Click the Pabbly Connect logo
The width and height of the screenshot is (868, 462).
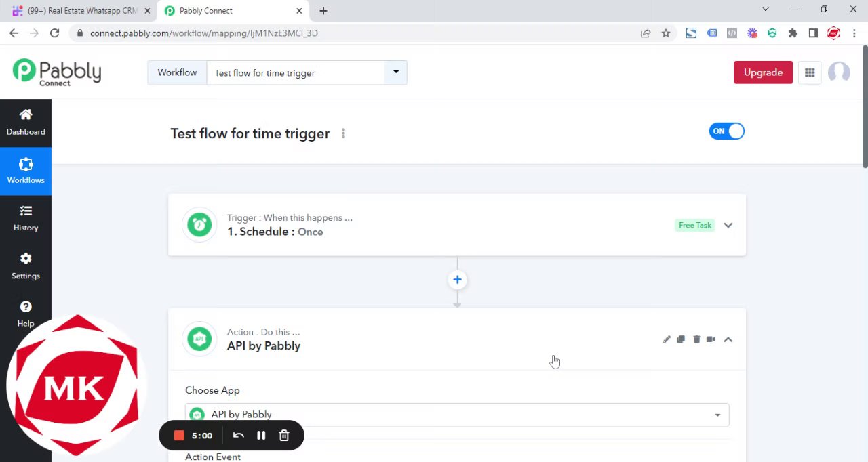(57, 72)
